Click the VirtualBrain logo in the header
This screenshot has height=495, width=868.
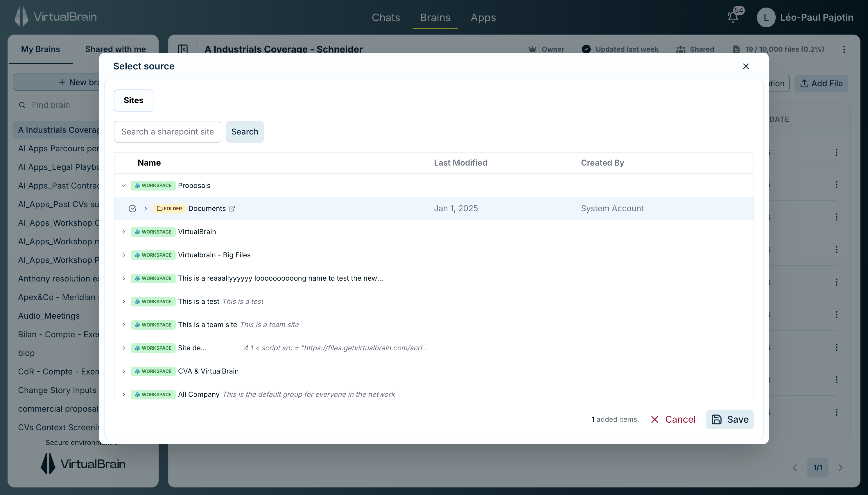(x=56, y=16)
